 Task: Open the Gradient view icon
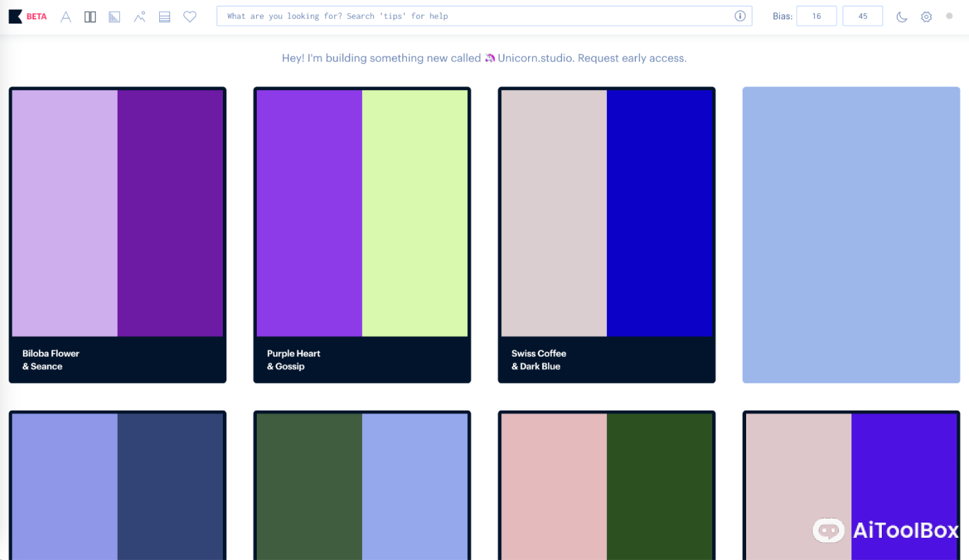tap(114, 17)
